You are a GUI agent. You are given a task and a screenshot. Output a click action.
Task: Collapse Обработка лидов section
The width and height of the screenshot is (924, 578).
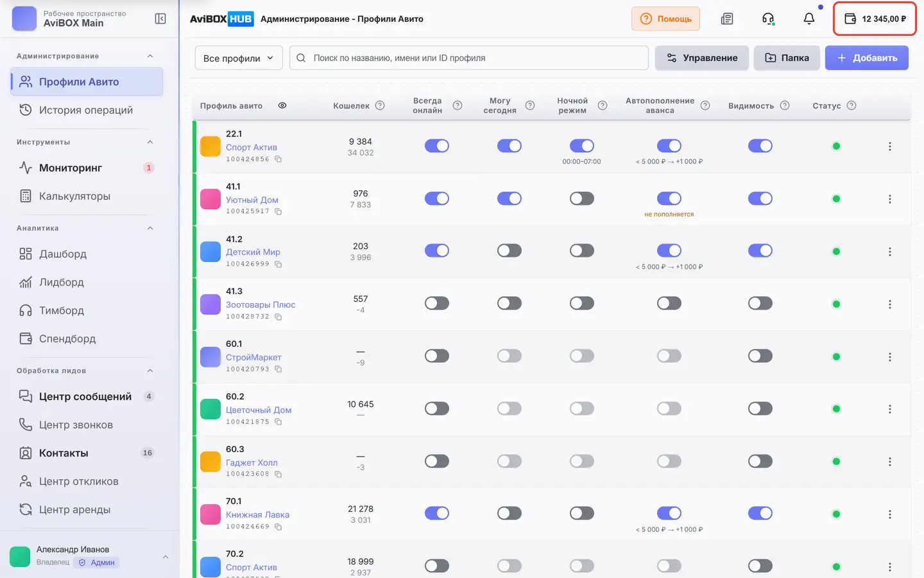tap(150, 371)
